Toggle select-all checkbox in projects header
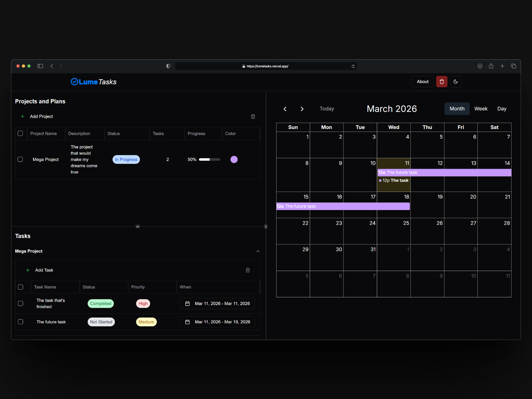Screen dimensions: 532x399 [20, 134]
